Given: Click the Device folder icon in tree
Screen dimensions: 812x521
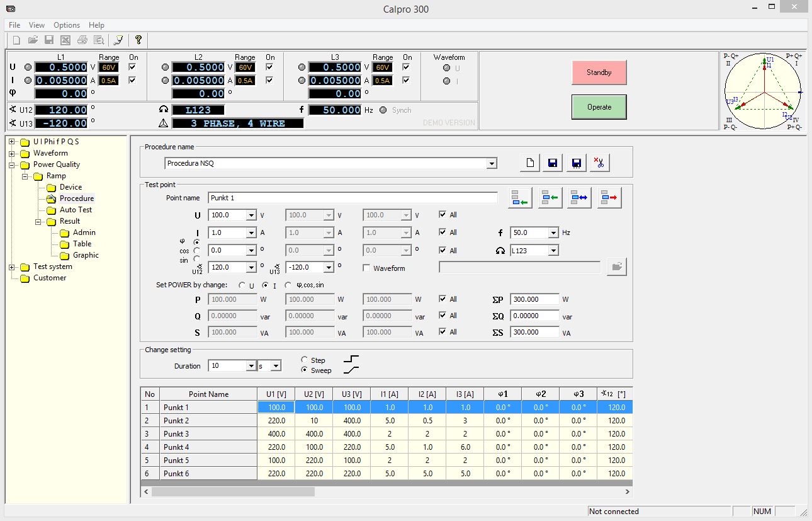Looking at the screenshot, I should (51, 187).
